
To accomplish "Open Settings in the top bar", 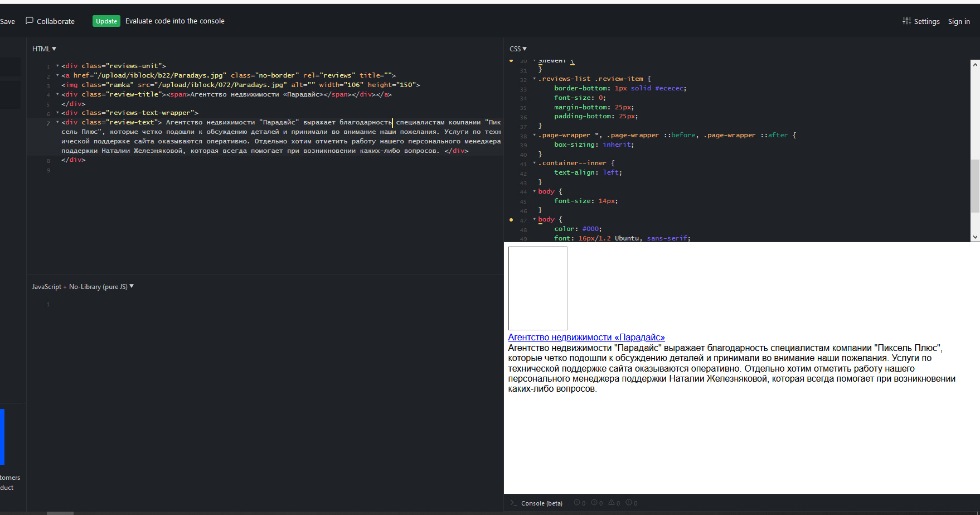I will click(921, 21).
